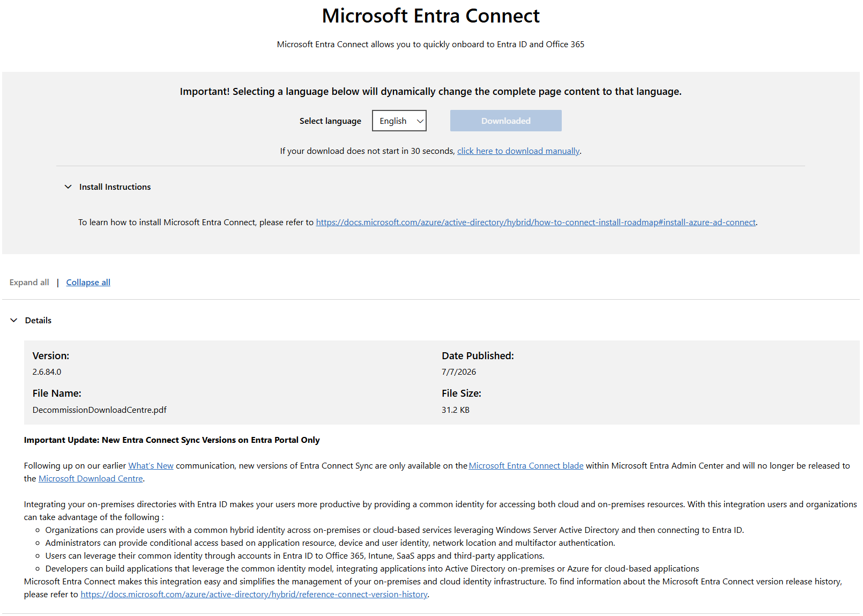The image size is (863, 616).
Task: Click the Microsoft Entra Connect page title
Action: pyautogui.click(x=430, y=16)
